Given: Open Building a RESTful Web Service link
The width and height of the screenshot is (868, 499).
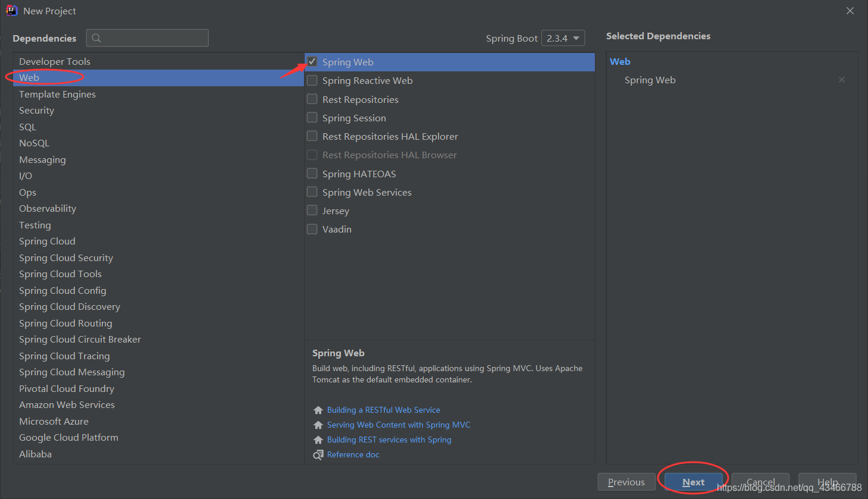Looking at the screenshot, I should pyautogui.click(x=384, y=410).
